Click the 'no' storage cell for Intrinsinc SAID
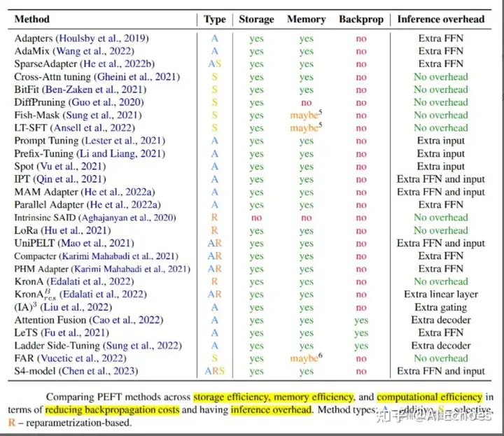504x436 pixels. tap(256, 218)
